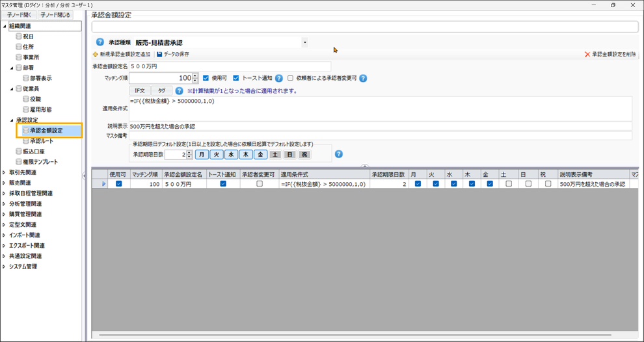This screenshot has height=342, width=644.
Task: Toggle the 祝 holiday button
Action: (304, 155)
